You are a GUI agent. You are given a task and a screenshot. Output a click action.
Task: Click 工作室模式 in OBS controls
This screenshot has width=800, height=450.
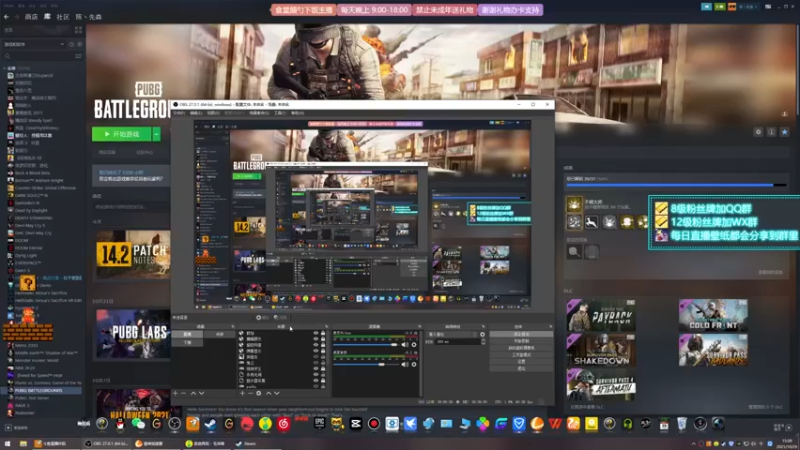[x=521, y=355]
